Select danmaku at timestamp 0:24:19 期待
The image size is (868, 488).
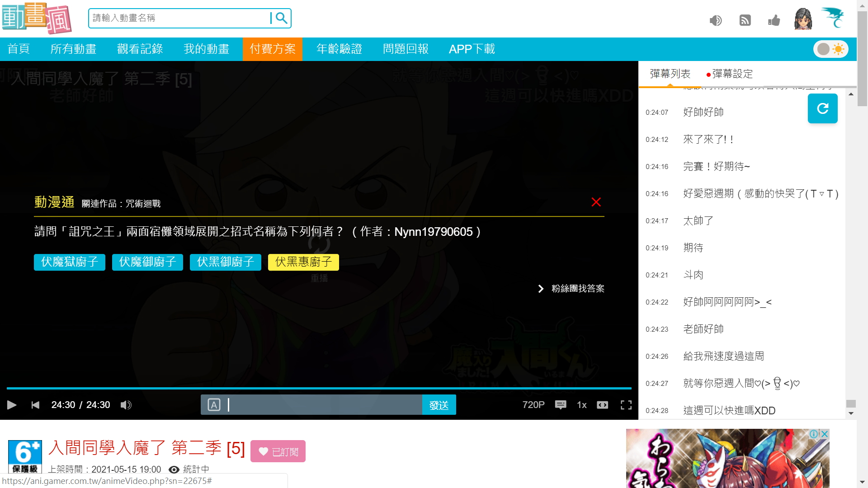(x=693, y=248)
